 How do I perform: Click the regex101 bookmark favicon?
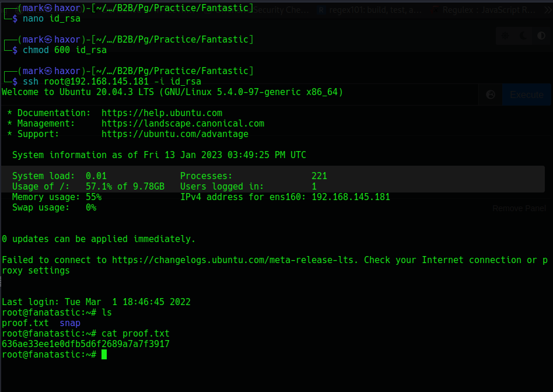tap(321, 10)
